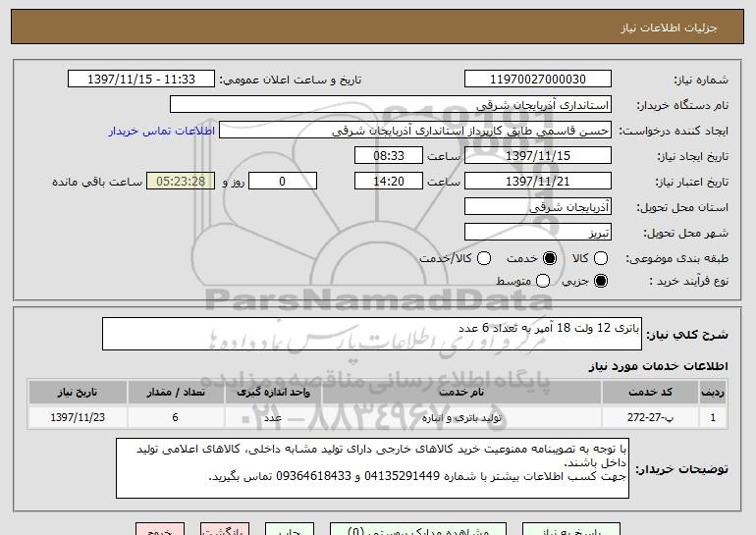Click service name cell تولید باتری و انباره
Viewport: 756px width, 535px height.
[x=461, y=417]
